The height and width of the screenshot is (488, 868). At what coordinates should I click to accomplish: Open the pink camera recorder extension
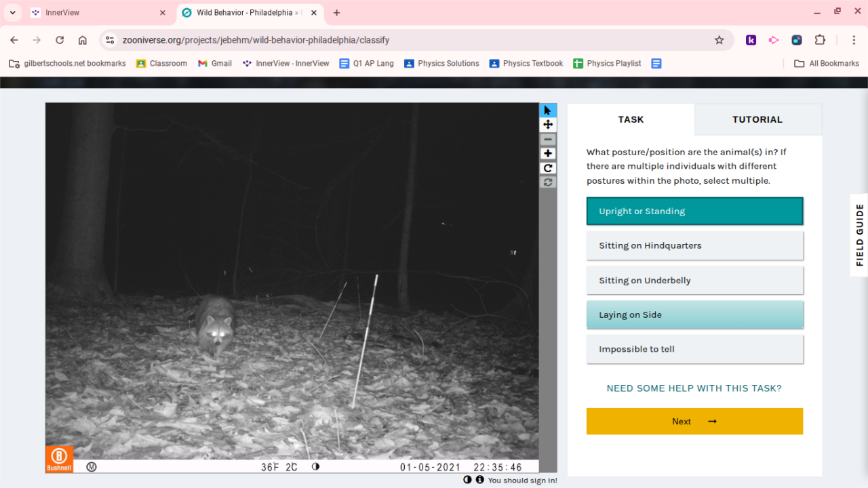(x=774, y=40)
